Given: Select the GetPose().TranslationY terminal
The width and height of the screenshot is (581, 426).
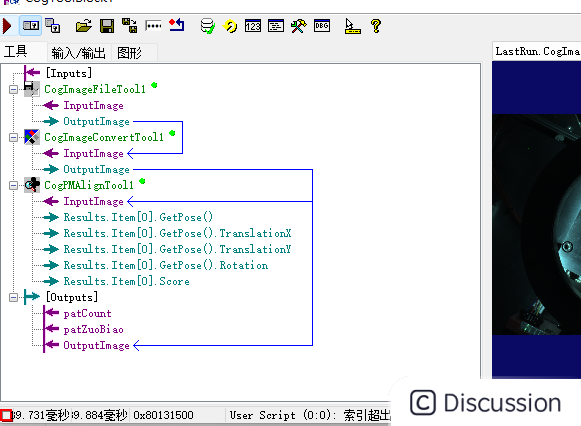Looking at the screenshot, I should point(177,249).
